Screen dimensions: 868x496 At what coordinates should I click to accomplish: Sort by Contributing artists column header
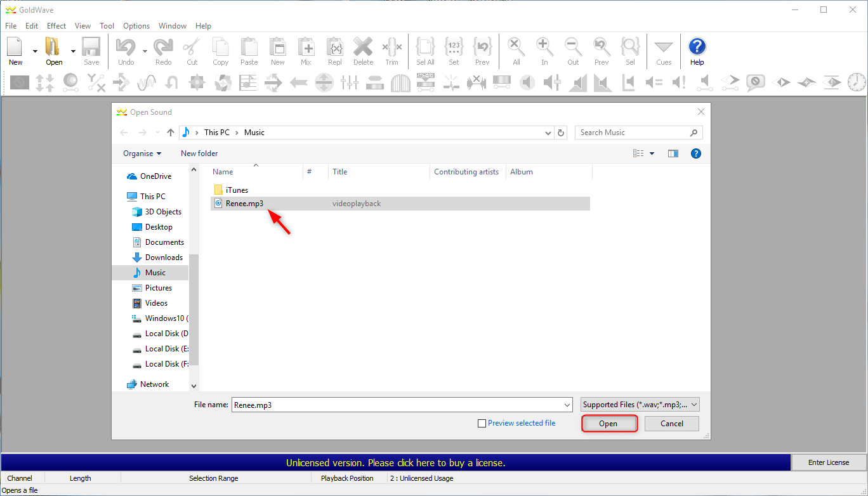click(468, 172)
